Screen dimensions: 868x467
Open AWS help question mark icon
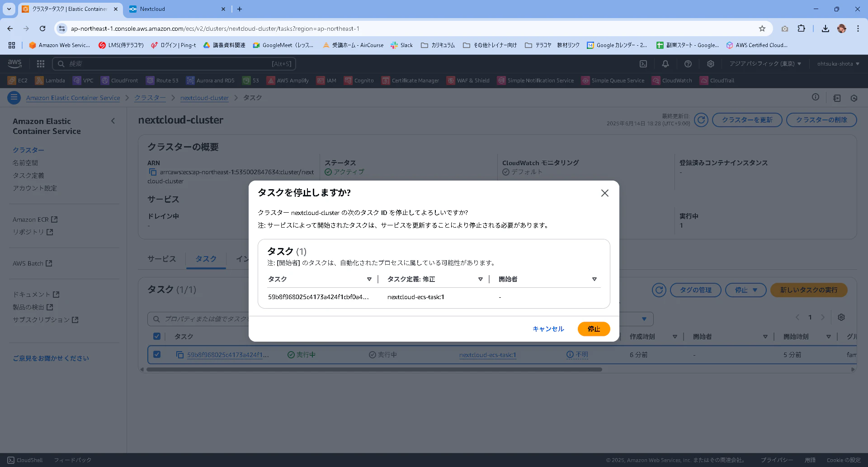coord(688,64)
